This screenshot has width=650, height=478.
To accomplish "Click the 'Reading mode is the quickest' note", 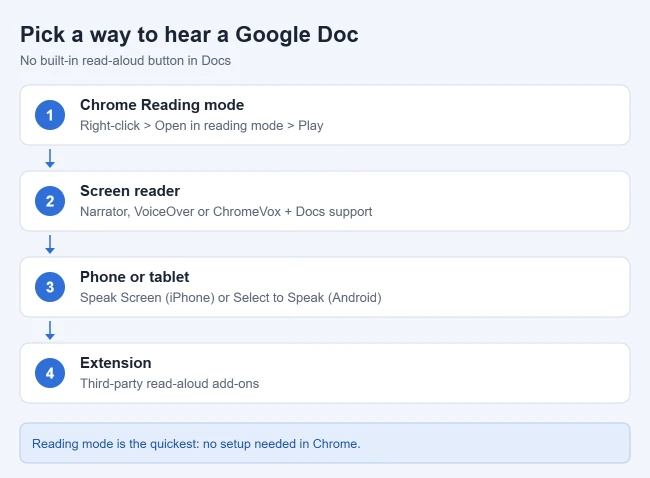I will click(325, 443).
